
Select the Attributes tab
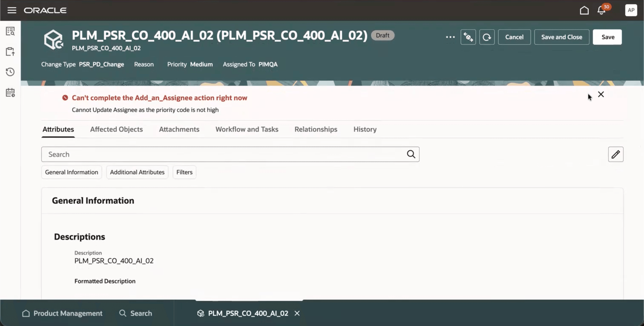(x=58, y=129)
